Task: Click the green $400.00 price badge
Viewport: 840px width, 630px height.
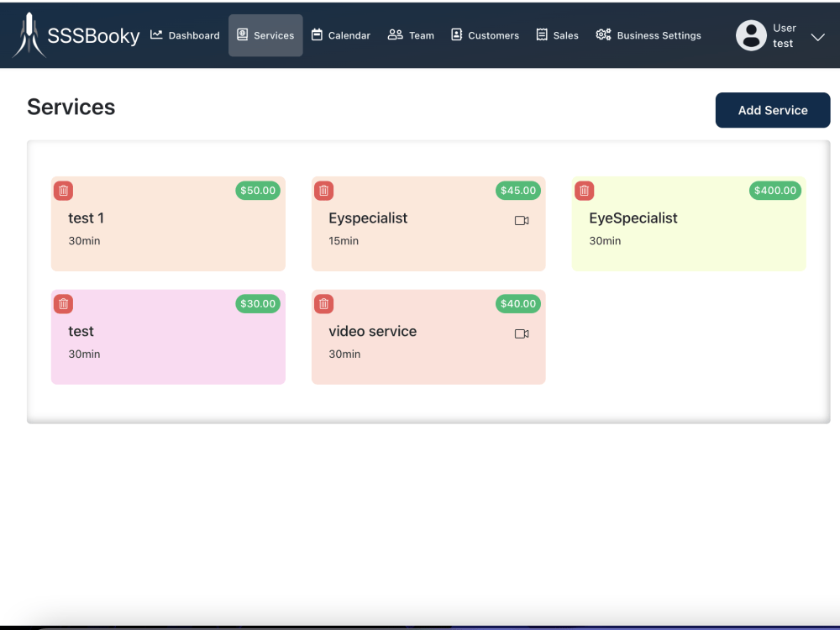Action: pyautogui.click(x=774, y=191)
